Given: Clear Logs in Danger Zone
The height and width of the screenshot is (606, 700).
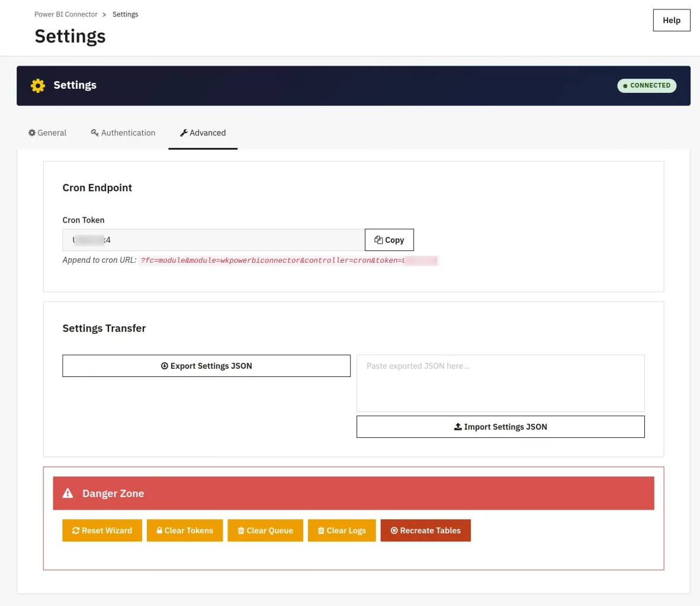Looking at the screenshot, I should [342, 530].
